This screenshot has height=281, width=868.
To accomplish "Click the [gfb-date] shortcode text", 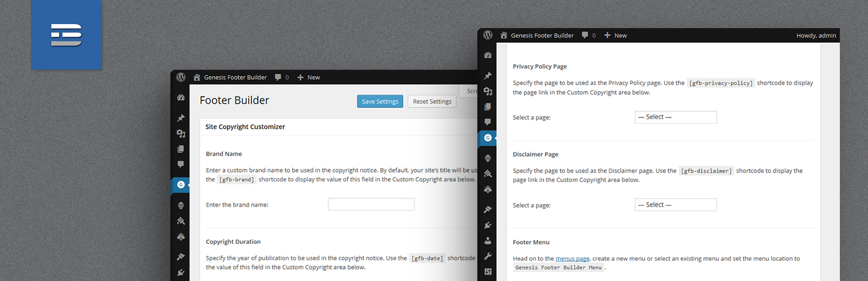I will 426,259.
